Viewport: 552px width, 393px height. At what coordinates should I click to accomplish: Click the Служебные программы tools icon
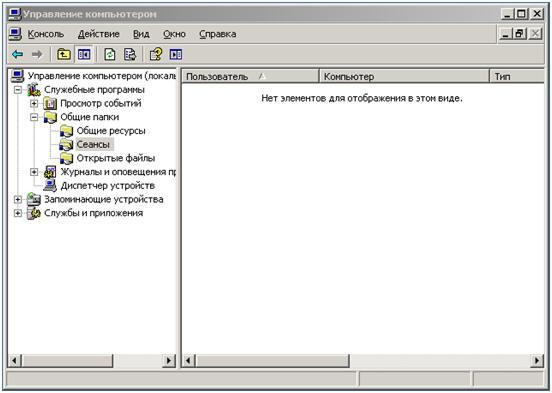coord(34,89)
